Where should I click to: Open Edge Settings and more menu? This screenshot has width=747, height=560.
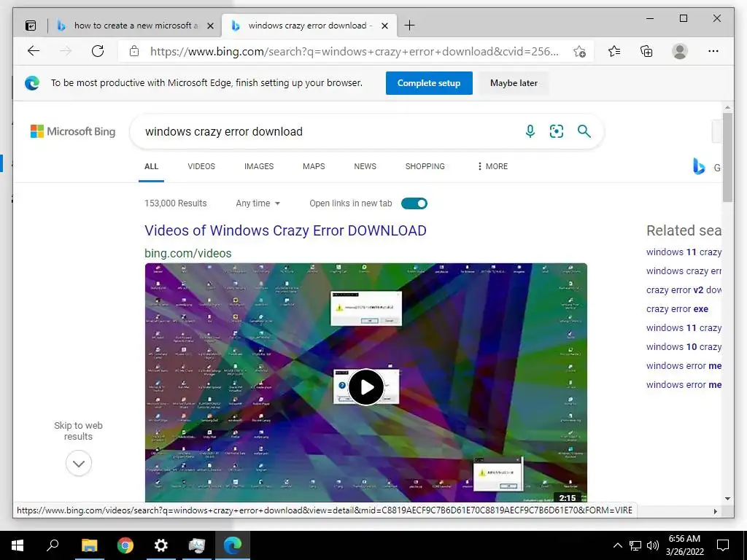(x=713, y=51)
